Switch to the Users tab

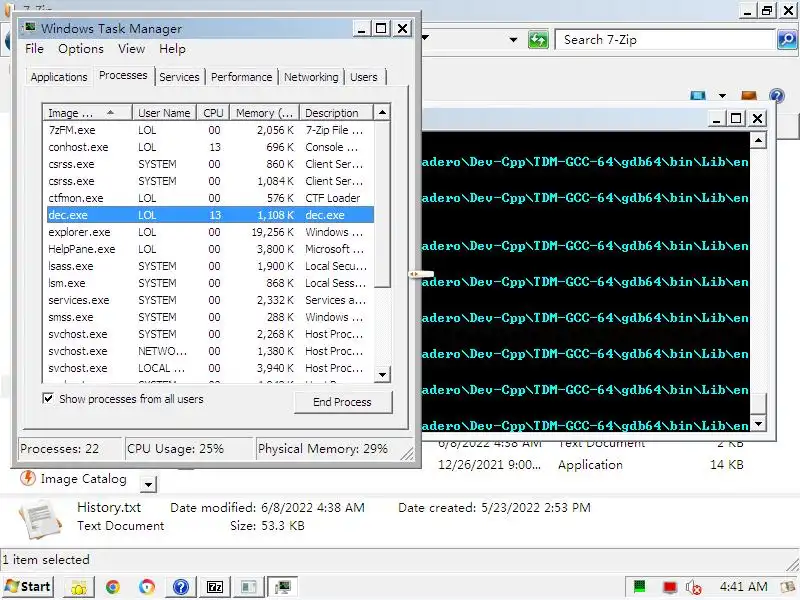[364, 77]
